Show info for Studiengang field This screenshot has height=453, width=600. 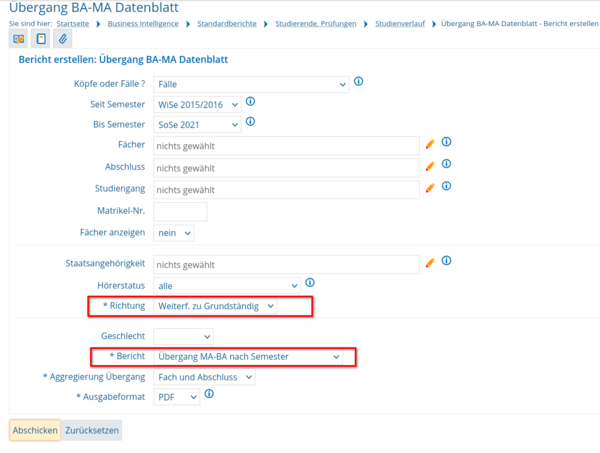[x=447, y=186]
